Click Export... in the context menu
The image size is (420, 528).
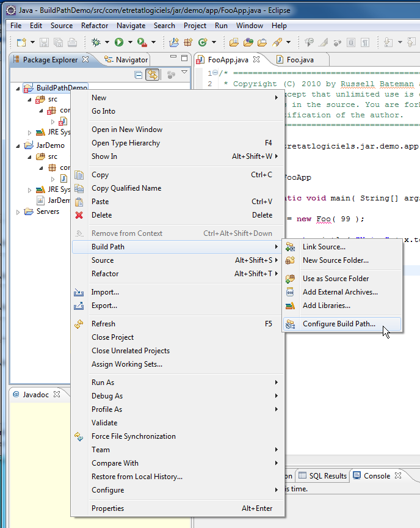pos(178,306)
